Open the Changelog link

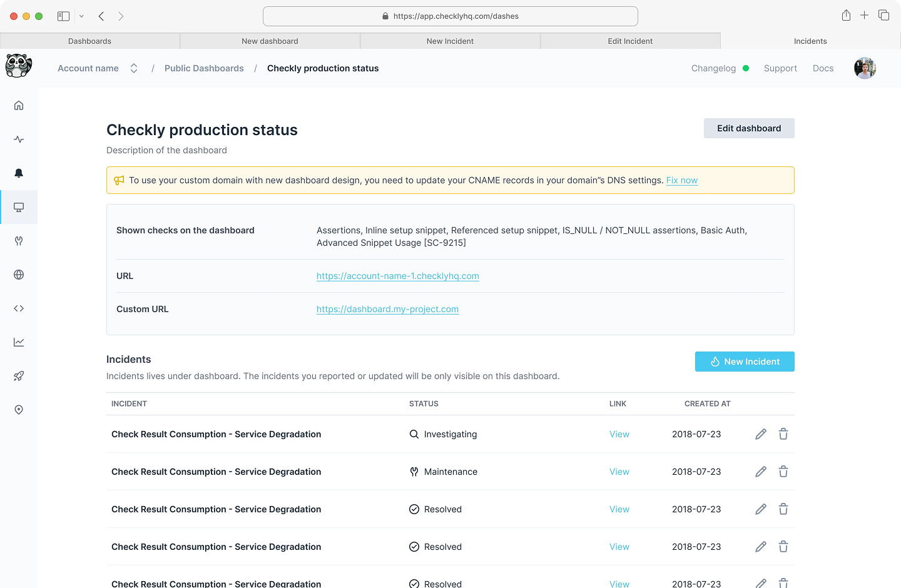(x=713, y=68)
